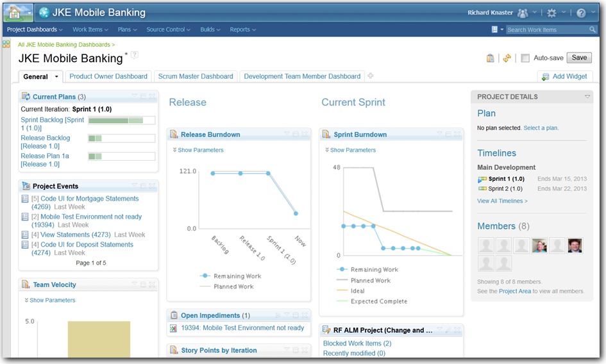The width and height of the screenshot is (606, 364).
Task: Open the View All Timelines link
Action: (502, 201)
